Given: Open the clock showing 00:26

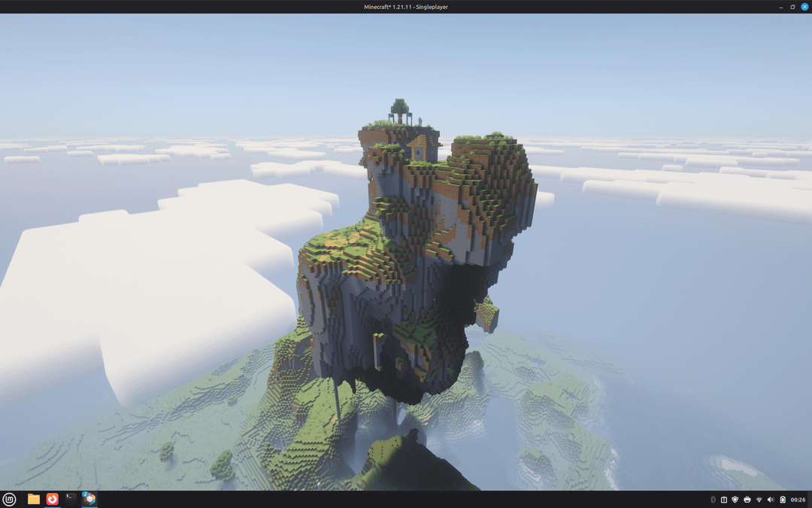Looking at the screenshot, I should click(798, 500).
